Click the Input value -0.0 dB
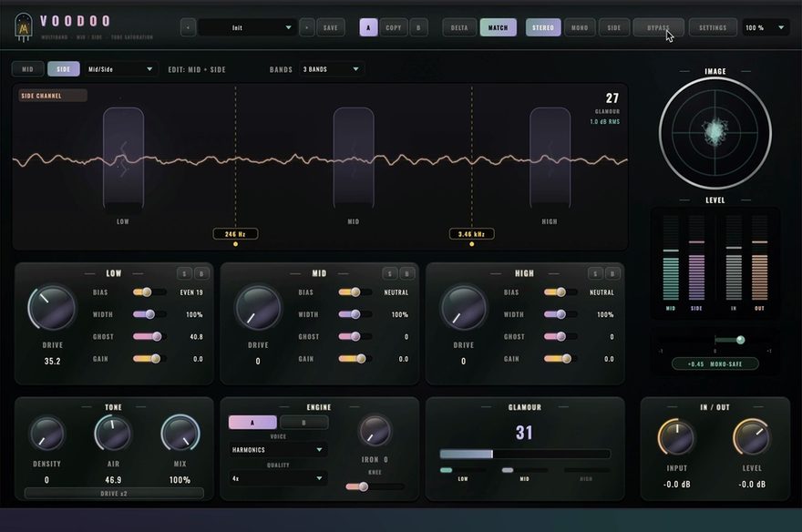 pyautogui.click(x=676, y=484)
